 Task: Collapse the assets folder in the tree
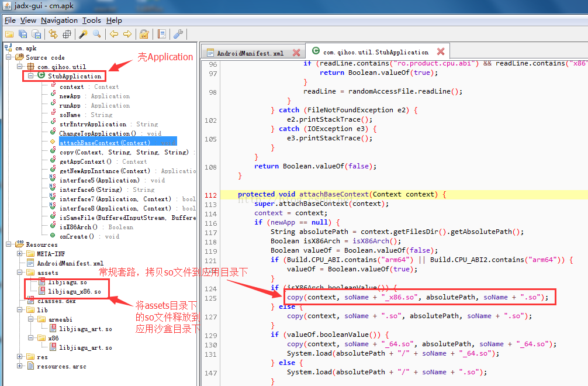click(x=20, y=273)
